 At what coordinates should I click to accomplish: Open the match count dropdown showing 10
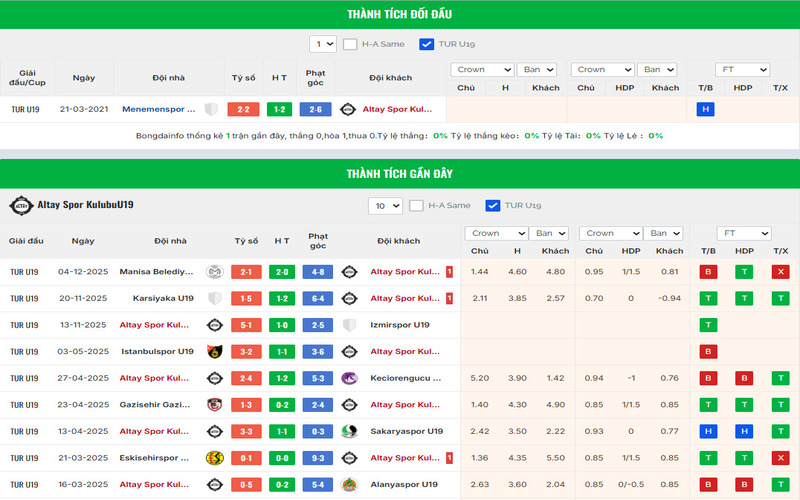[385, 206]
